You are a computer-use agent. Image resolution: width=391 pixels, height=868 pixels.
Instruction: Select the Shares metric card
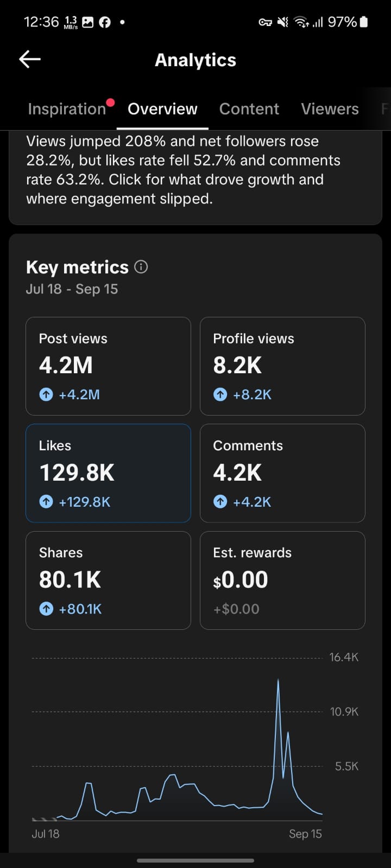108,580
